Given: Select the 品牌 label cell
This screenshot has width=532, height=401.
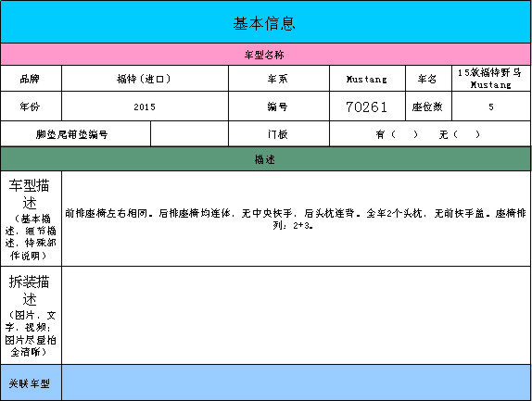Looking at the screenshot, I should [31, 79].
